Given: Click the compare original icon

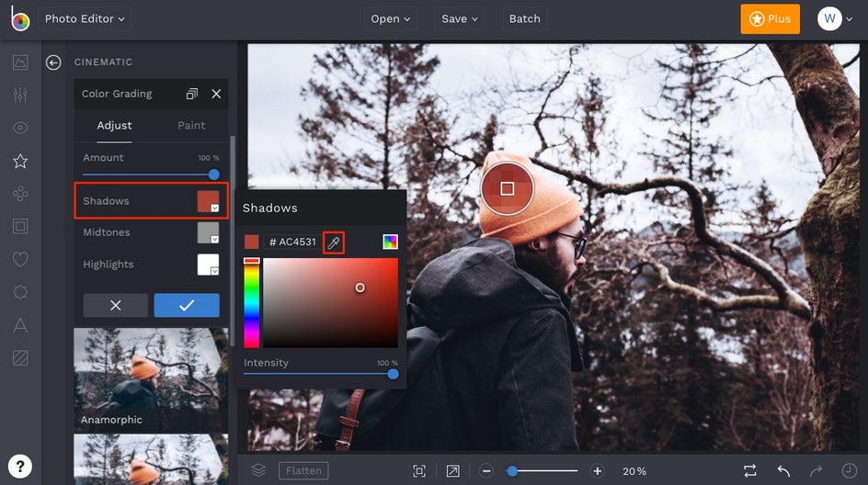Looking at the screenshot, I should 750,470.
